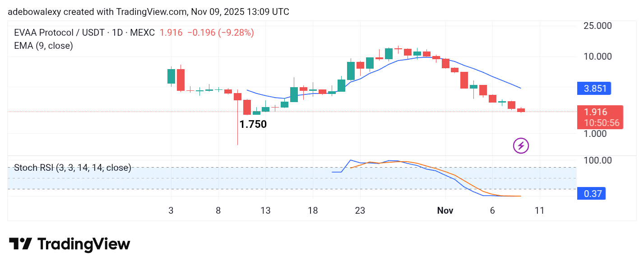Click the TradingView logo mark at bottom
Viewport: 644px width, 267px height.
tap(21, 244)
